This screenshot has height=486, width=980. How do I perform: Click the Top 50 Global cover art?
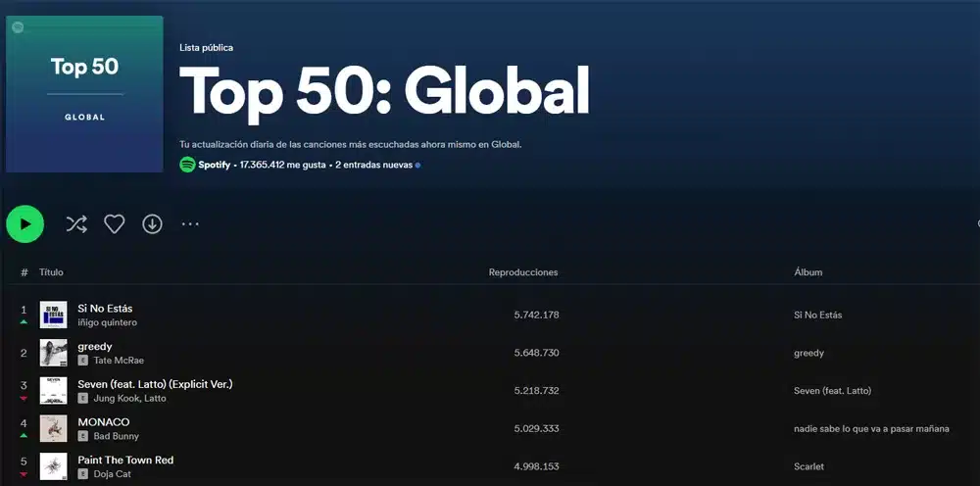pyautogui.click(x=85, y=94)
